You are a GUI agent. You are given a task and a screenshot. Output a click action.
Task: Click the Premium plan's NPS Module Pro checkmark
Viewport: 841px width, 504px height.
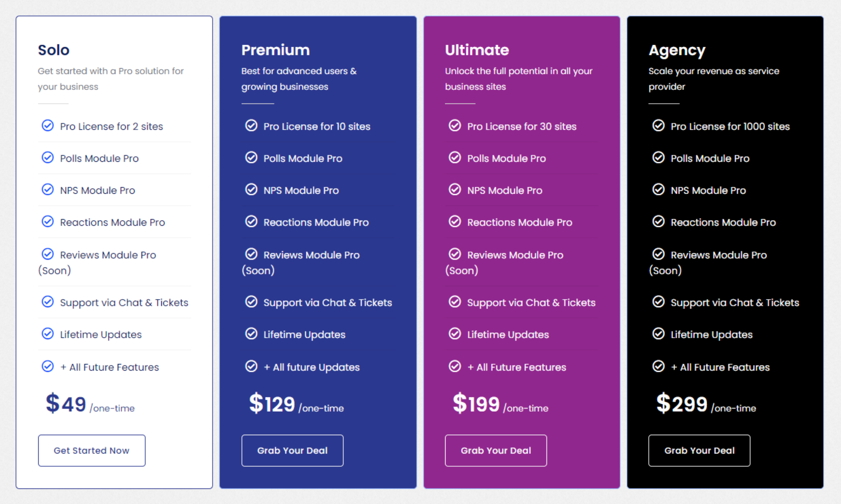click(251, 190)
